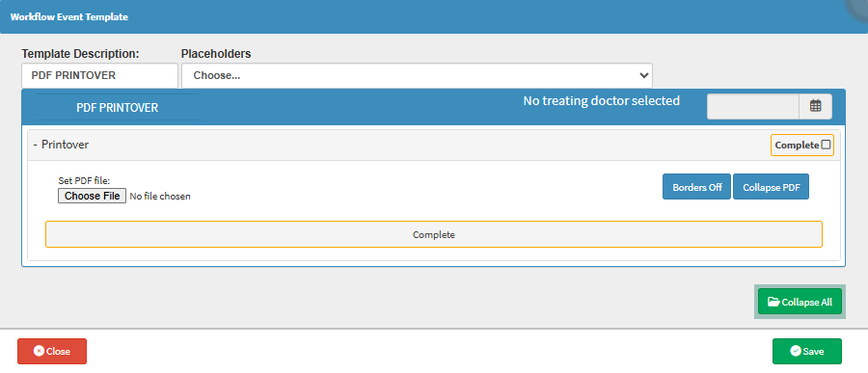Click the wide Complete button
Viewport: 868px width, 373px height.
(433, 234)
